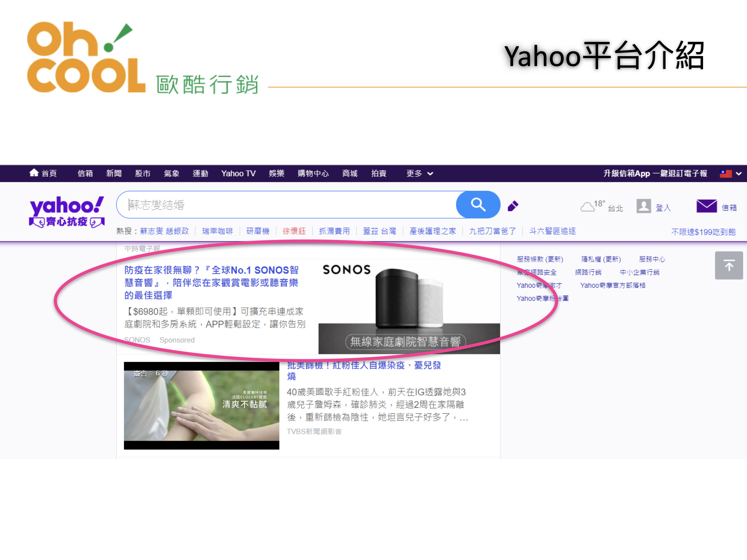
Task: Click 升級信箱App 一鍵退訂電子報 link
Action: 655,174
